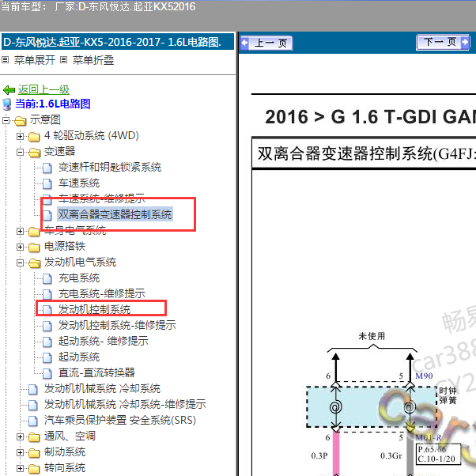Click the 发动机电气系统 folder icon
Screen dimensions: 476x476
tap(34, 263)
